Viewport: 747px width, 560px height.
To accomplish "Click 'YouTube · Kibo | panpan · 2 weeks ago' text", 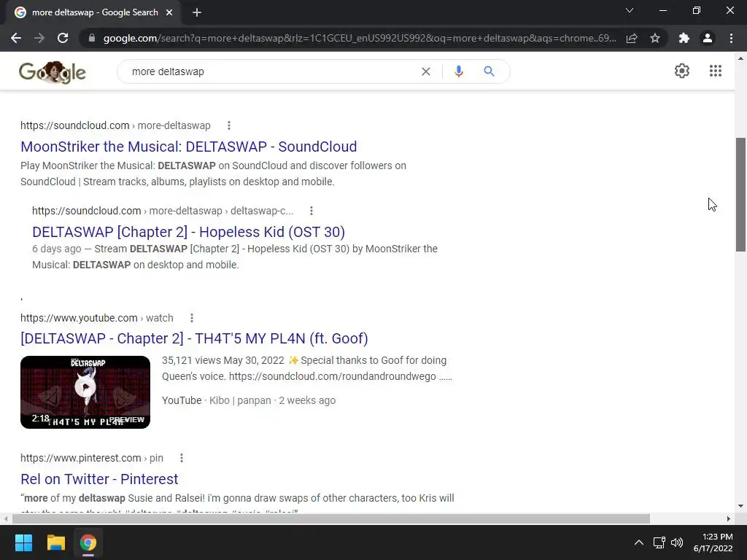I will (249, 400).
